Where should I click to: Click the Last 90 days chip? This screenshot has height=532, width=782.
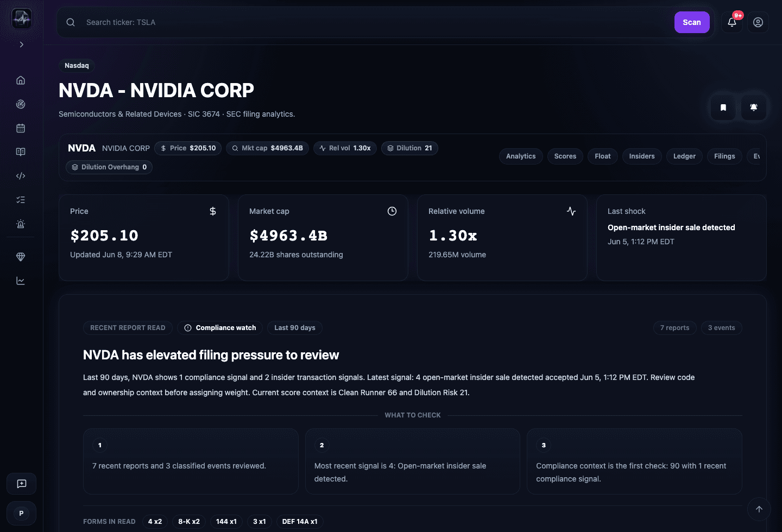[x=295, y=328]
